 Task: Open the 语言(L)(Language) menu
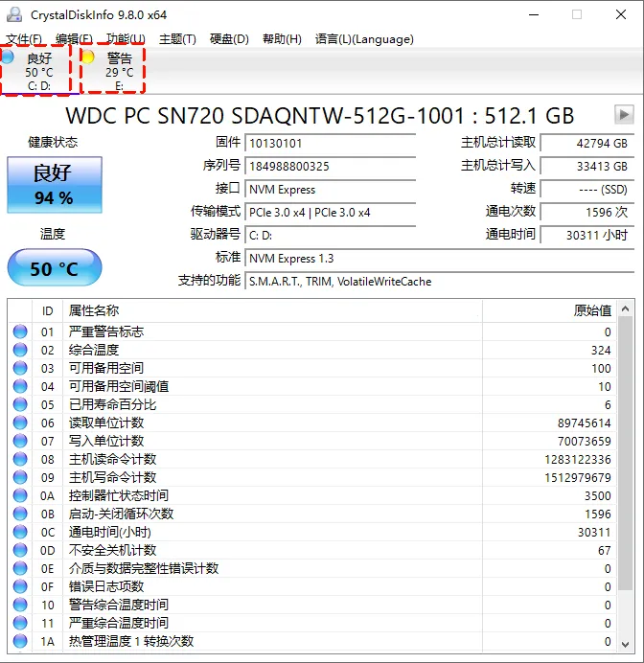tap(364, 39)
